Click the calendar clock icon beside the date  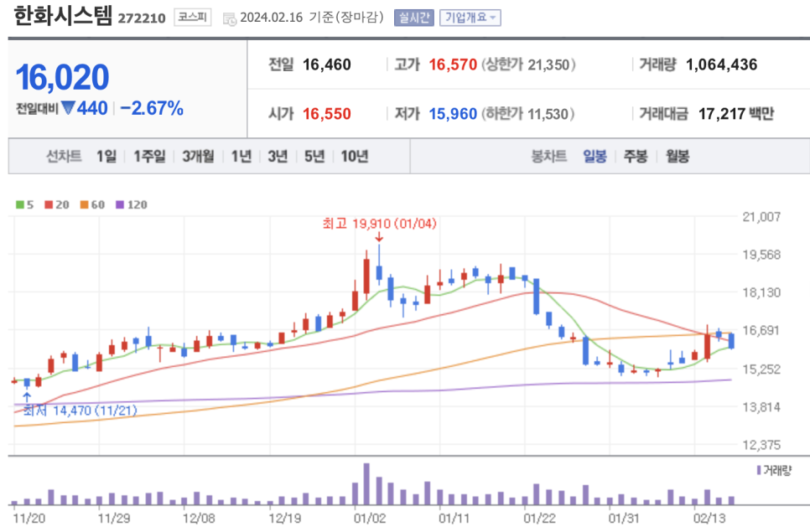click(230, 19)
